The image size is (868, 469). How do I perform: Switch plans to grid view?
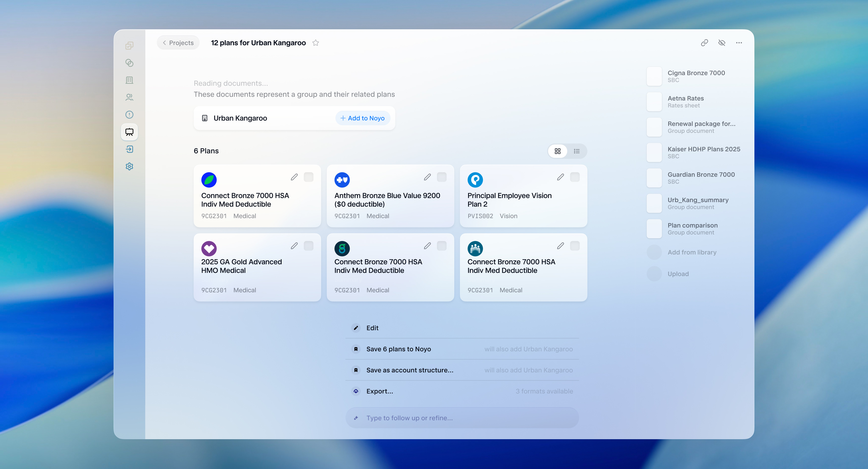(x=558, y=151)
